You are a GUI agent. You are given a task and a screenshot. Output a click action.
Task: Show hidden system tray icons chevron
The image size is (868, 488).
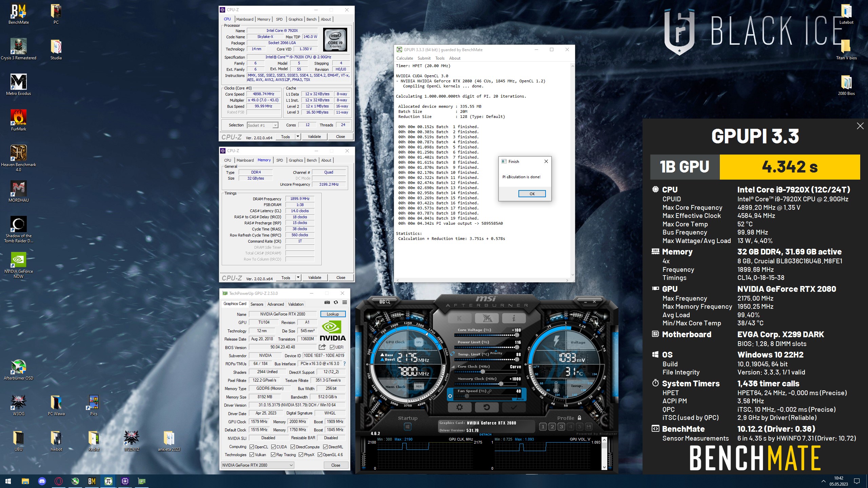[823, 481]
